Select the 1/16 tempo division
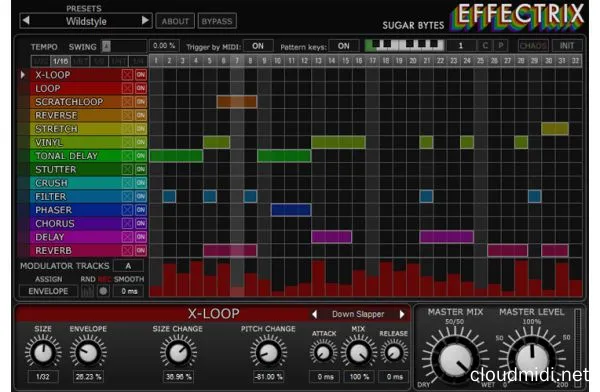 [x=60, y=61]
